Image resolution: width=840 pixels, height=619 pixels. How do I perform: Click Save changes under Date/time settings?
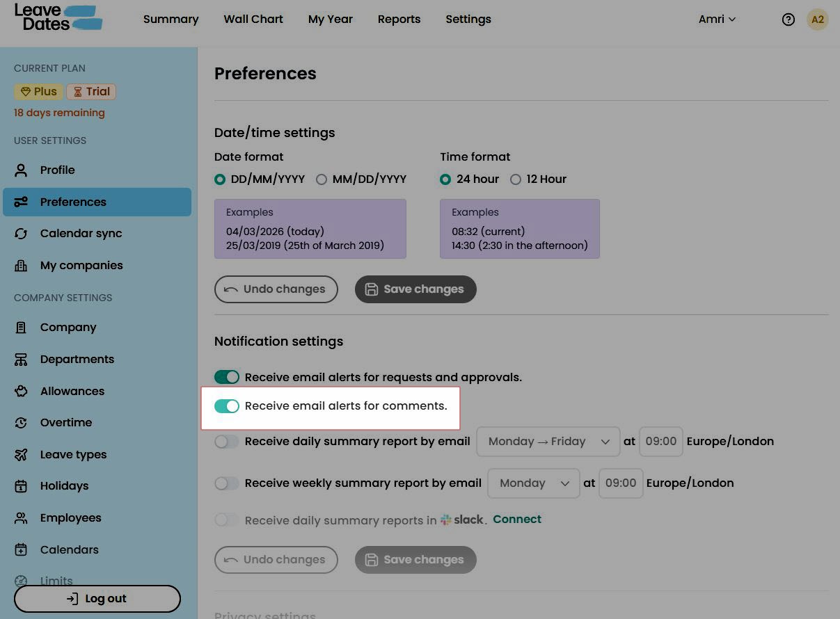click(x=415, y=289)
